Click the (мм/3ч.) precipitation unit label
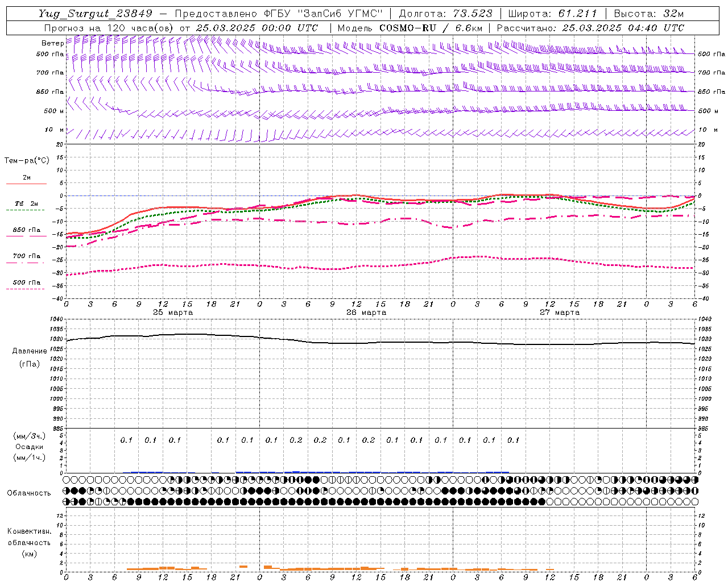This screenshot has width=728, height=582. (x=30, y=436)
